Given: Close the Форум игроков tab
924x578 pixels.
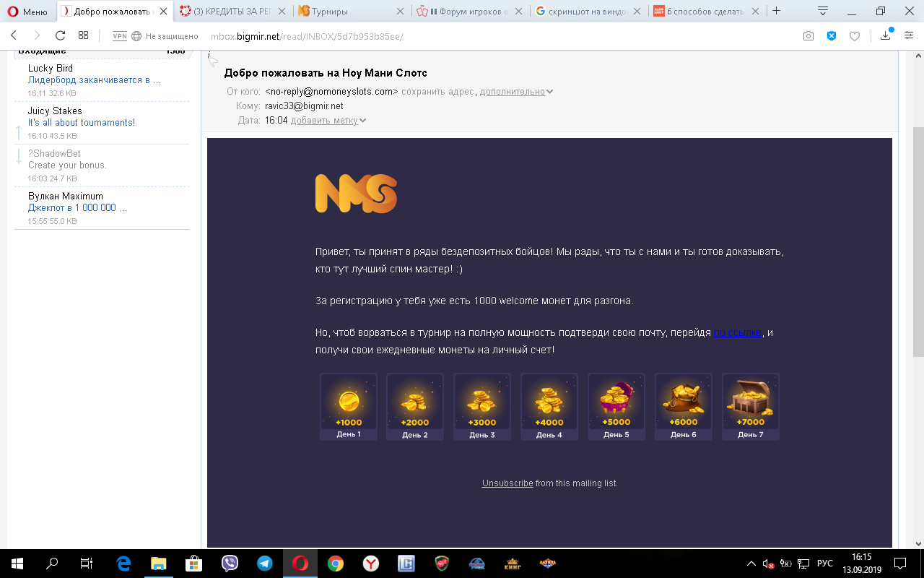Looking at the screenshot, I should [x=519, y=12].
